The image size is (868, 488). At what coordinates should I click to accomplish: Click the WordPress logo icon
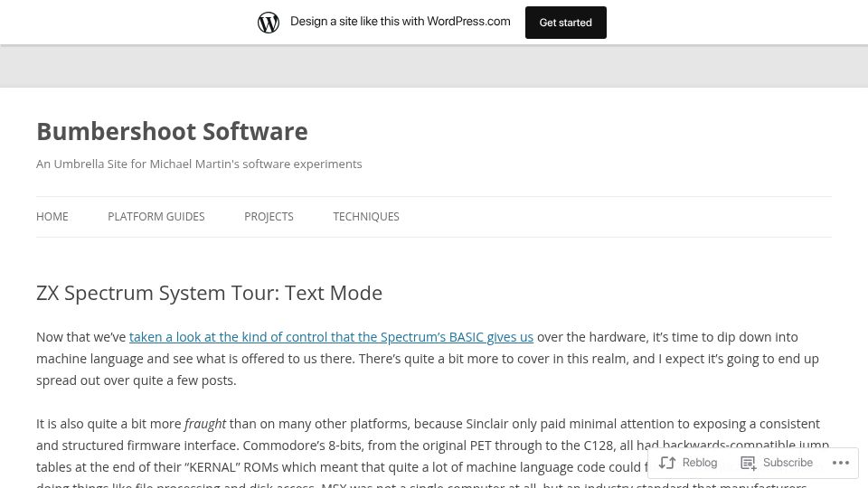(268, 22)
